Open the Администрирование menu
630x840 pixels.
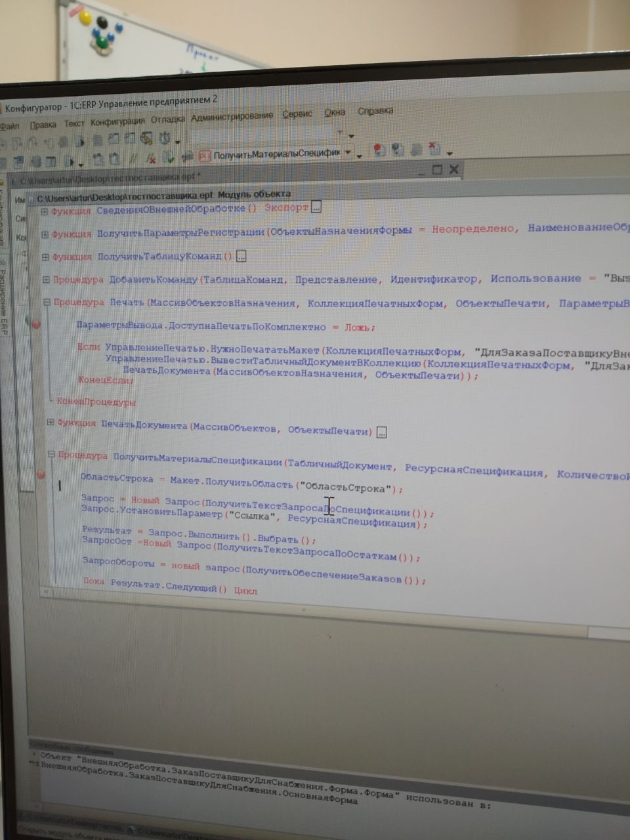click(232, 117)
